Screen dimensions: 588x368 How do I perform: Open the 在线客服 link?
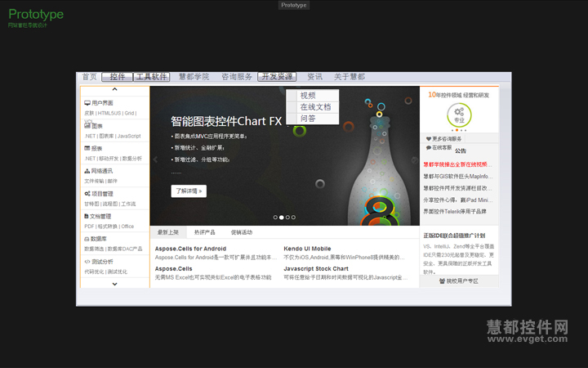pos(442,147)
